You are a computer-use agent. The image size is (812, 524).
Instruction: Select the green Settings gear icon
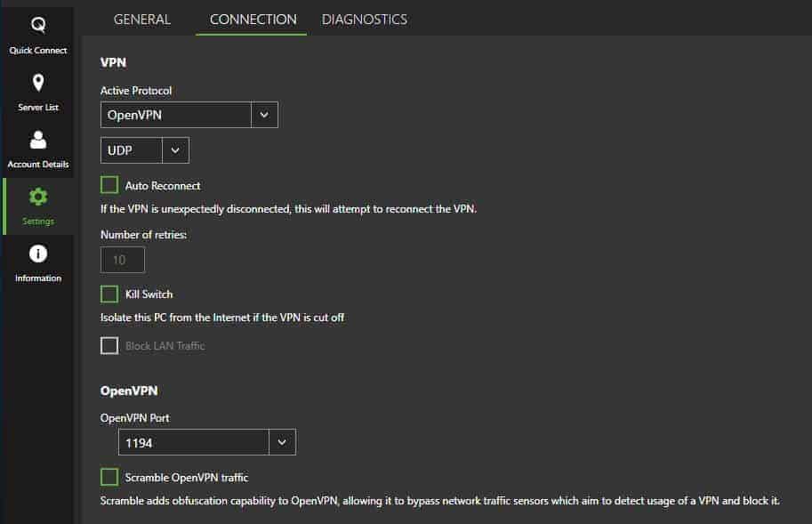(x=38, y=197)
